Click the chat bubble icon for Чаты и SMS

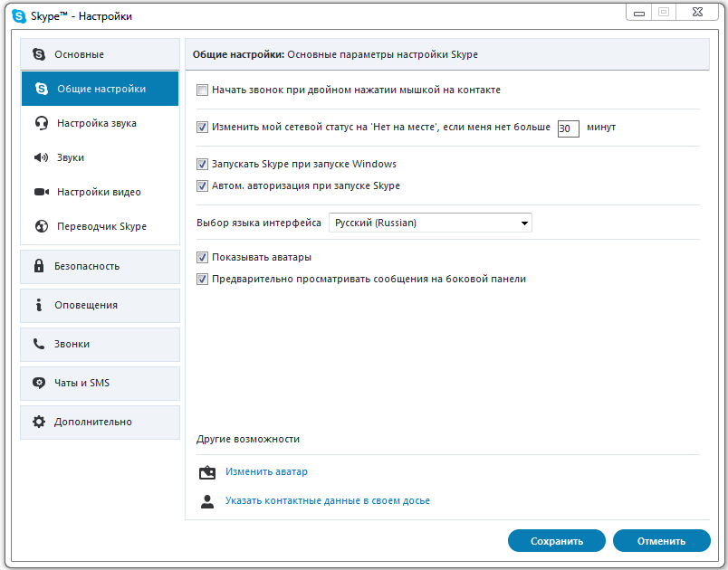click(x=39, y=383)
